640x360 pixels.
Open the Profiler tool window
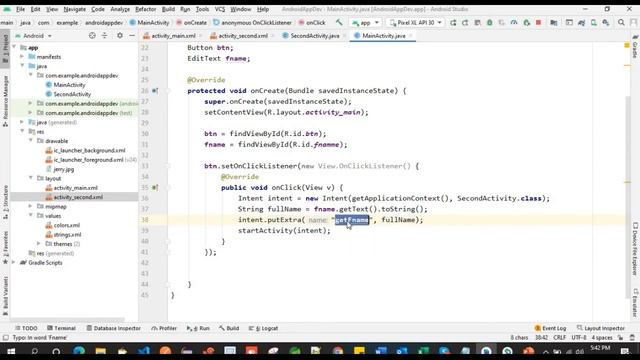(x=164, y=328)
